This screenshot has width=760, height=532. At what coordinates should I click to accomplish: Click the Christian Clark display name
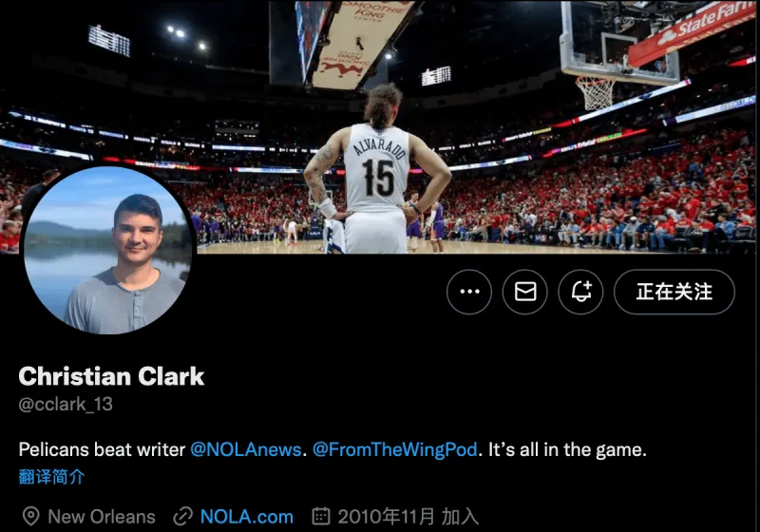(x=111, y=376)
